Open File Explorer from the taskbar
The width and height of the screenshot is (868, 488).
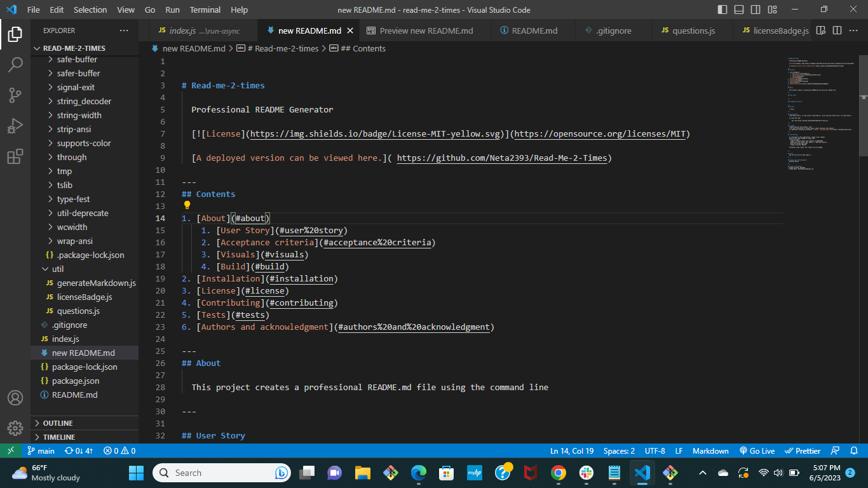(362, 473)
